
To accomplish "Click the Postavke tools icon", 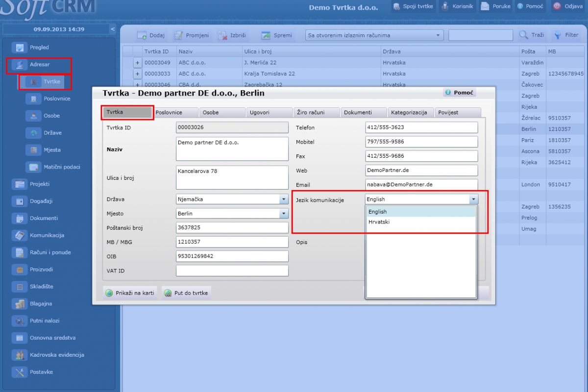I will [x=20, y=372].
